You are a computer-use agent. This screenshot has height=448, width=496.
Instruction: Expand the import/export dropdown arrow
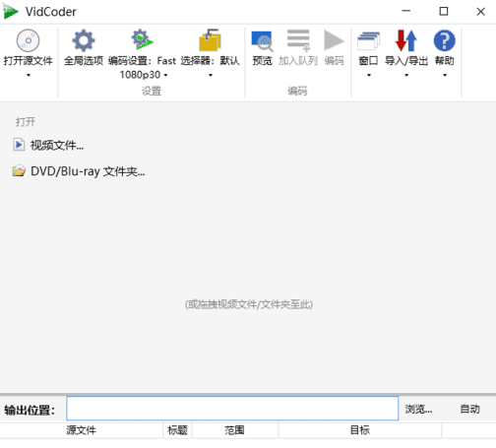point(406,75)
